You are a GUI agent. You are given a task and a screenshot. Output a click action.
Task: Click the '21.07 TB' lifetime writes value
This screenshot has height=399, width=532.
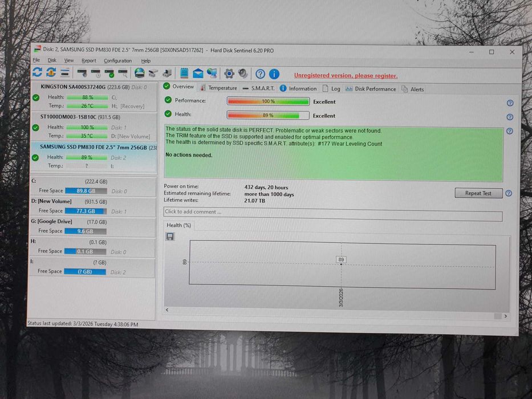(254, 201)
